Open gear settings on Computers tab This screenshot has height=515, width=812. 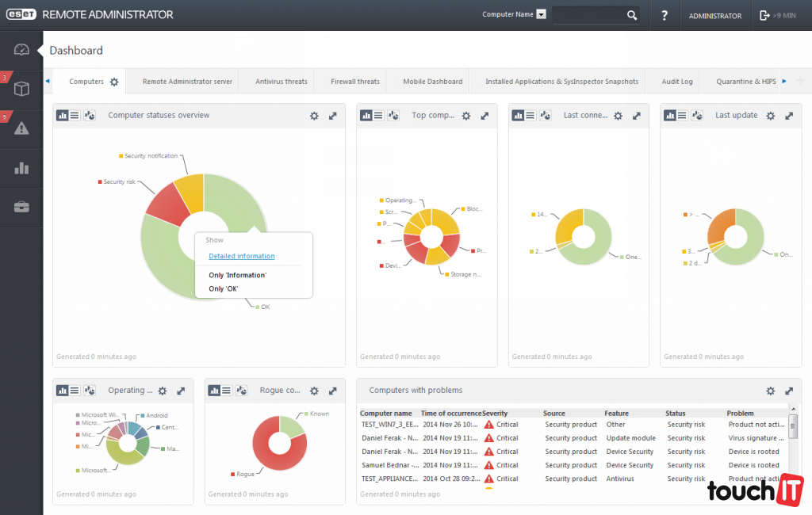(114, 82)
